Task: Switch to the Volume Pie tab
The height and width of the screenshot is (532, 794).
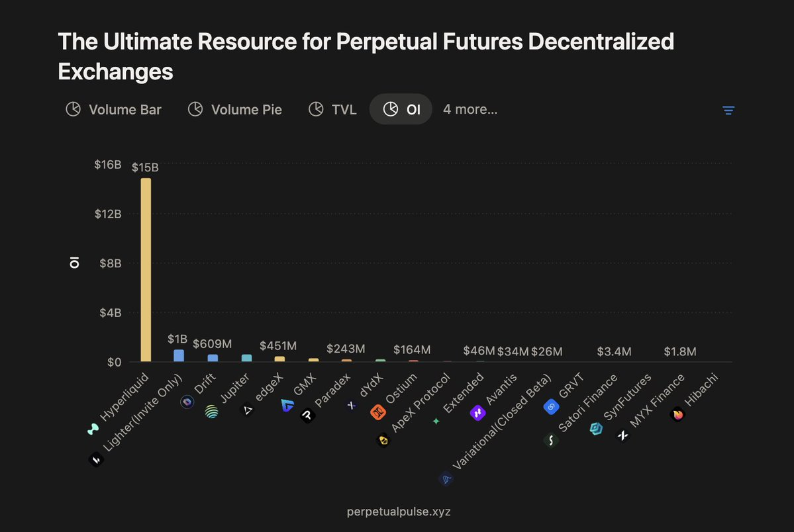Action: click(235, 109)
